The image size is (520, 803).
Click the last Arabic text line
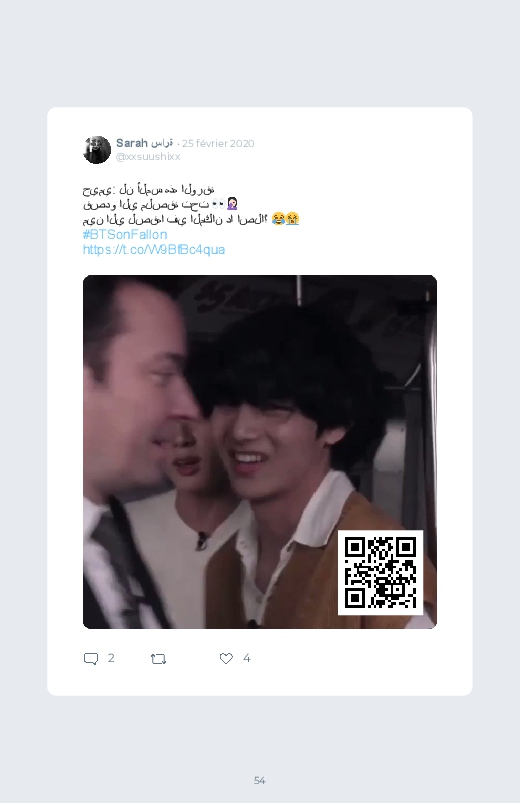click(x=175, y=220)
